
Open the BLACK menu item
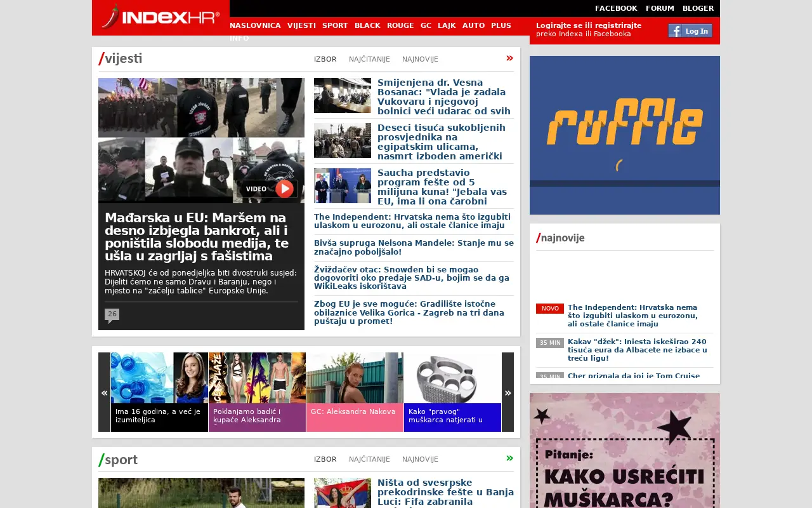[367, 25]
